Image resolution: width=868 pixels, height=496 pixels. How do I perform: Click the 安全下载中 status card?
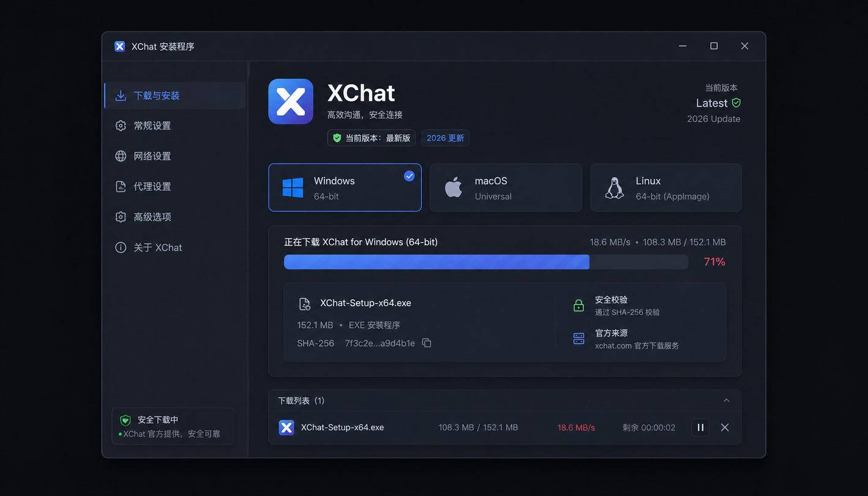[173, 426]
